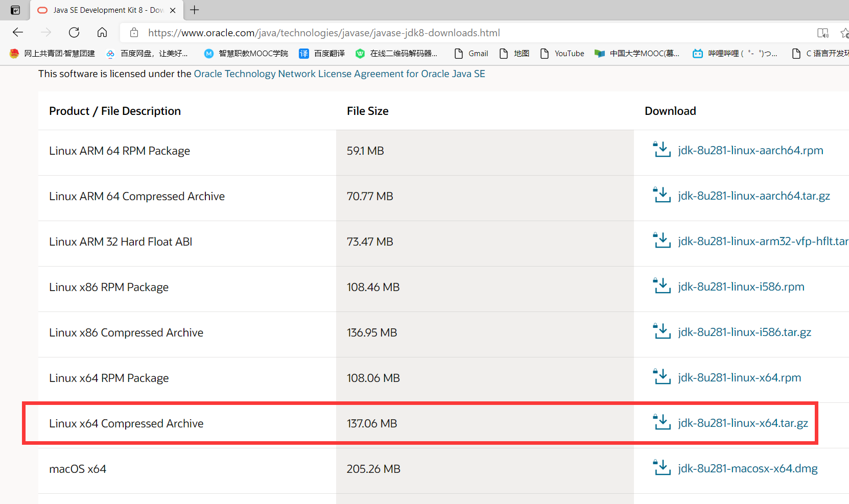
Task: Click the browser forward arrow
Action: pos(46,33)
